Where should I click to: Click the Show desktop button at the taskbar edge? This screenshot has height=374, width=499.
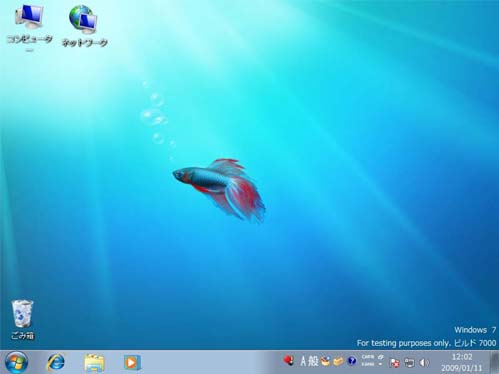(494, 362)
